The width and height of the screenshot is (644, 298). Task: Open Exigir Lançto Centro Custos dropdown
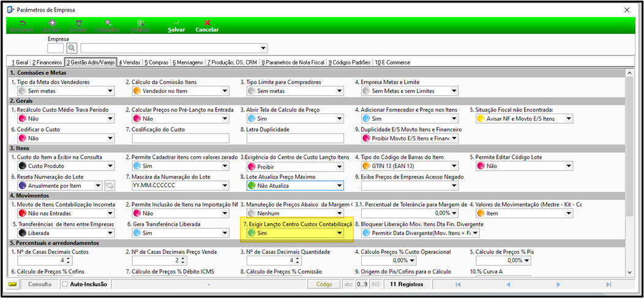[339, 234]
